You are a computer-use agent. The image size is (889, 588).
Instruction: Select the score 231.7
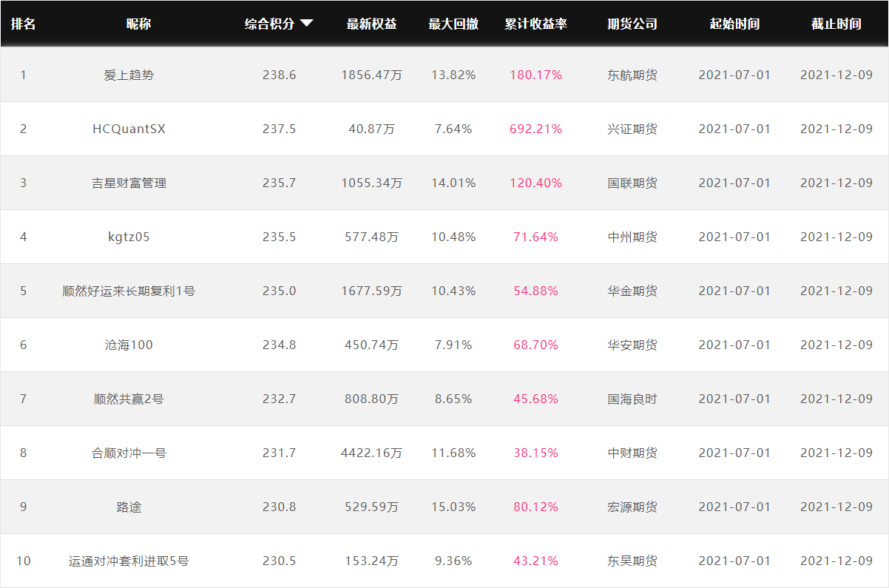[280, 453]
